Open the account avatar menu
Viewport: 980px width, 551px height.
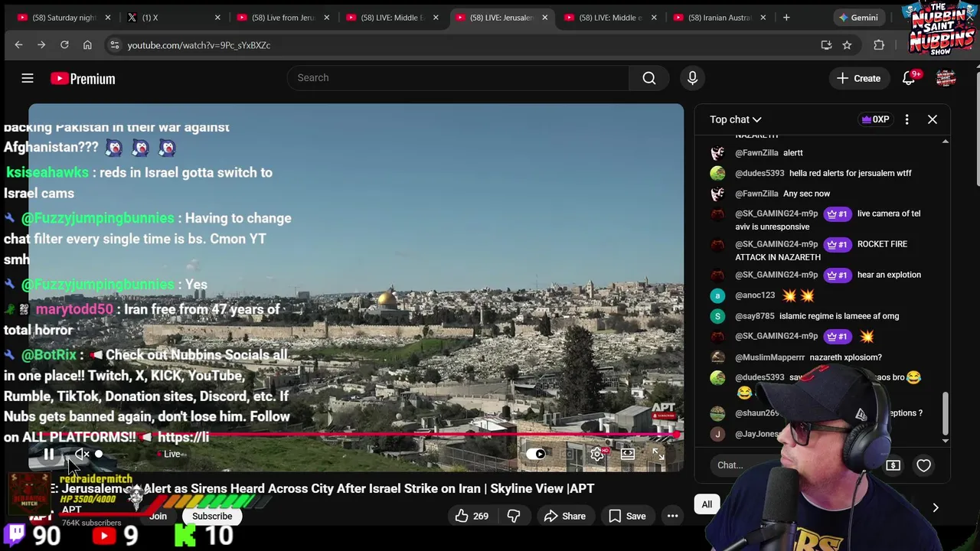[x=946, y=78]
